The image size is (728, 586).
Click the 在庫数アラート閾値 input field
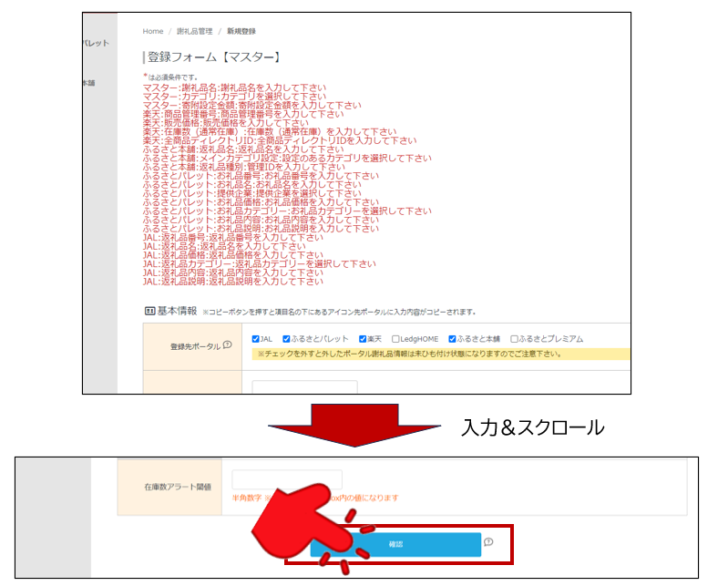[287, 480]
